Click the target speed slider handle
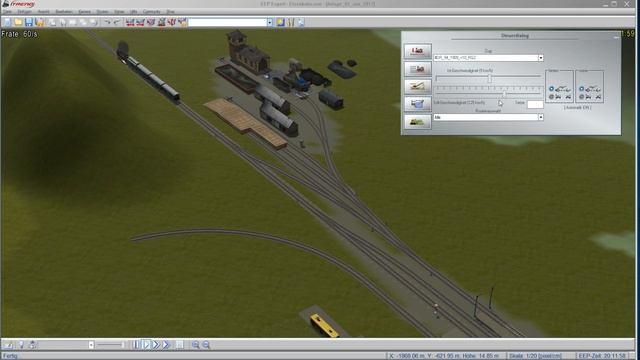The width and height of the screenshot is (640, 360). (504, 94)
